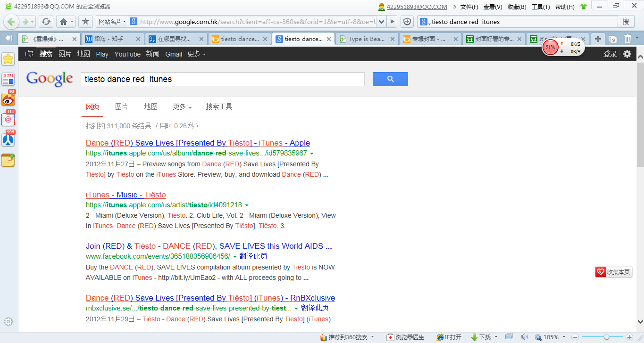Open the 帮助(H) menu
Image resolution: width=644 pixels, height=343 pixels.
[x=565, y=7]
